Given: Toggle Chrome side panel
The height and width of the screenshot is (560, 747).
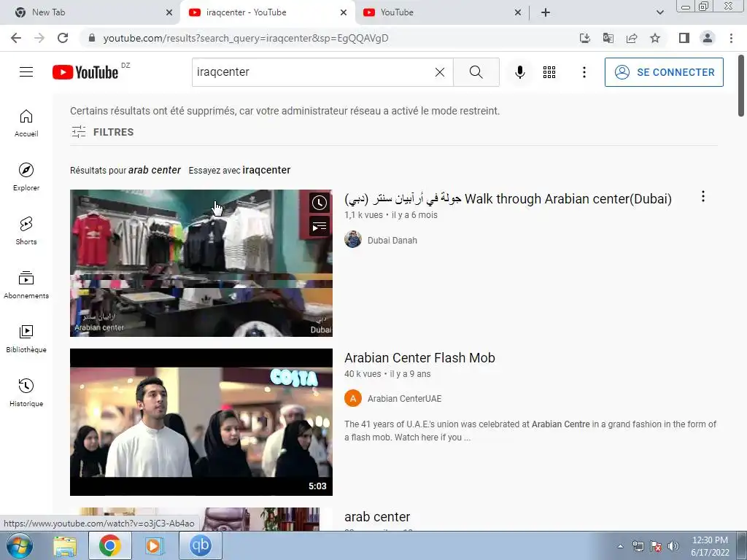Looking at the screenshot, I should 684,38.
